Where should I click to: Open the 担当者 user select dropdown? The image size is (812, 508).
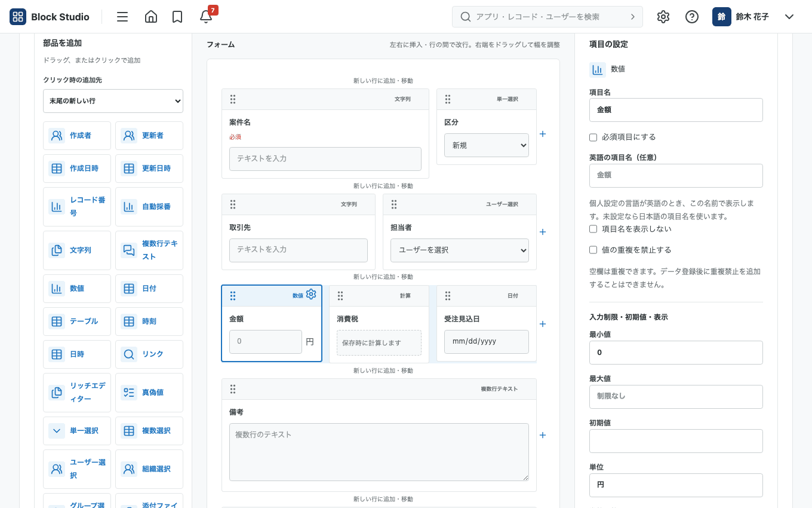point(460,250)
